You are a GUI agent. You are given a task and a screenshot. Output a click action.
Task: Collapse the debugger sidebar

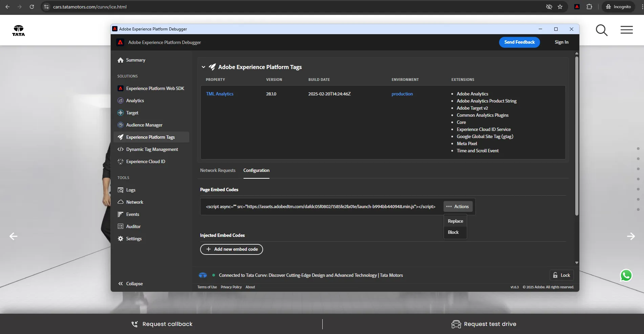(x=130, y=284)
